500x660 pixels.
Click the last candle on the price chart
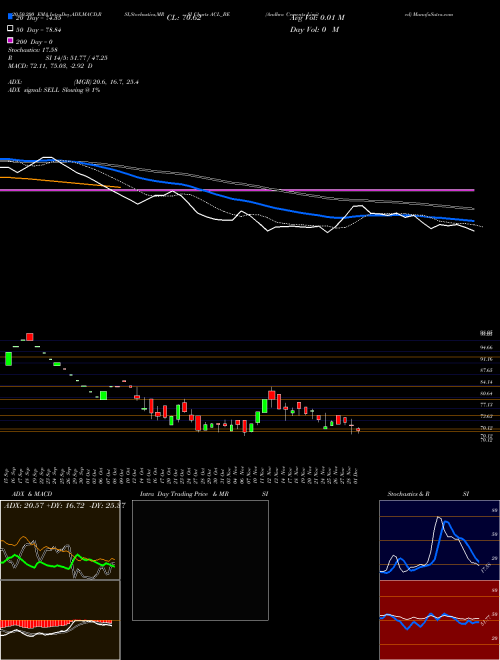358,430
